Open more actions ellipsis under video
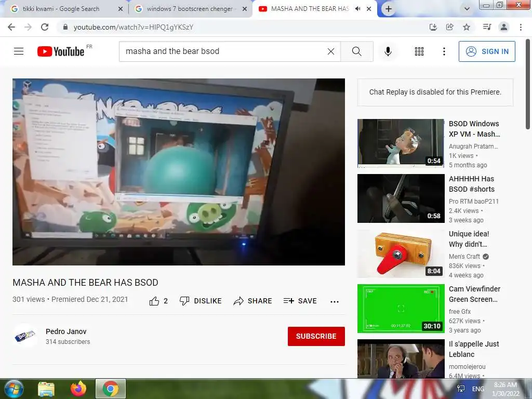532x399 pixels. coord(335,302)
